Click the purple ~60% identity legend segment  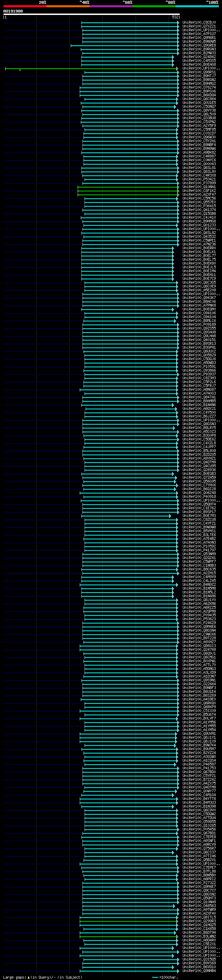pyautogui.click(x=111, y=6)
